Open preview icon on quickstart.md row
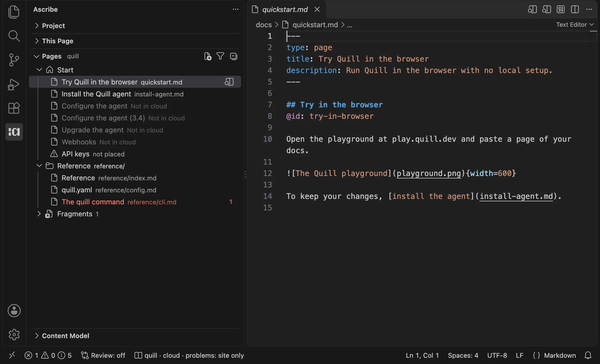The height and width of the screenshot is (364, 600). (x=229, y=82)
